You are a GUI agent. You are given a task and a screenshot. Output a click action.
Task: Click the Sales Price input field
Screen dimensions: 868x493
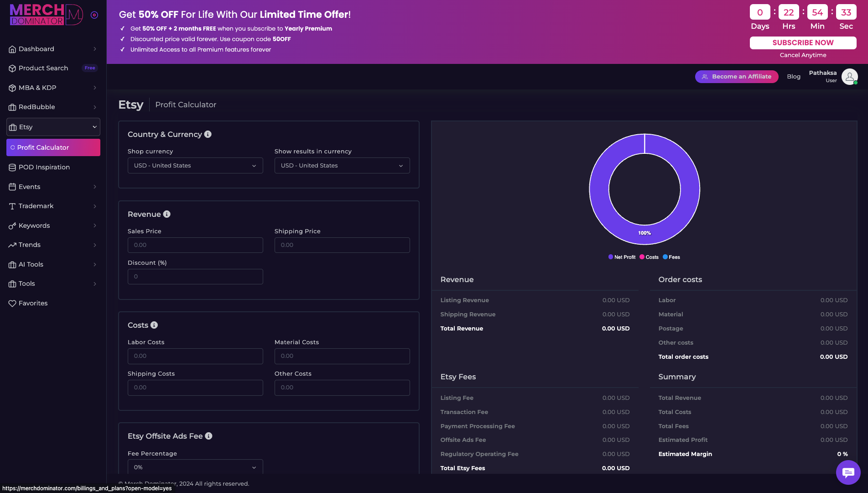pyautogui.click(x=195, y=245)
